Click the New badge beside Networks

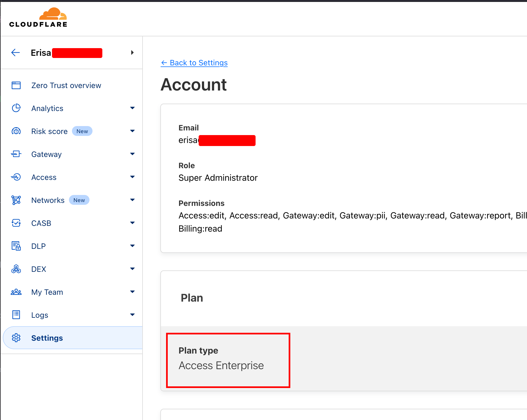(x=79, y=200)
